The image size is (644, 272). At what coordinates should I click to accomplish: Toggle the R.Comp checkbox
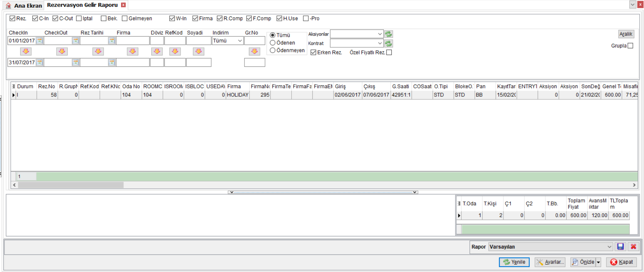coord(220,18)
